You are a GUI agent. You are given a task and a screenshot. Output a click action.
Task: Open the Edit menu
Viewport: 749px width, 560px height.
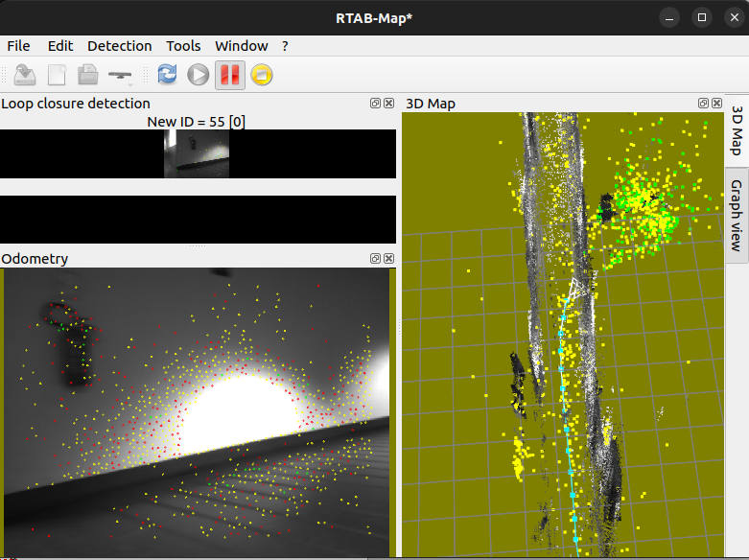(60, 46)
